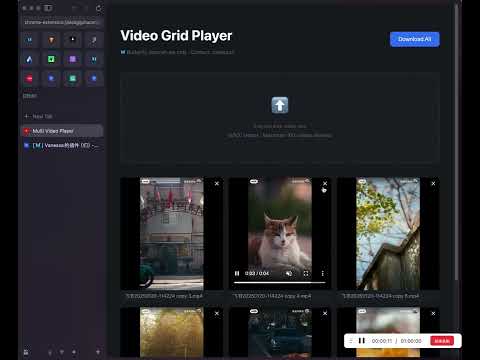The height and width of the screenshot is (360, 480).
Task: Pause the screen recording in floating widget
Action: [362, 341]
